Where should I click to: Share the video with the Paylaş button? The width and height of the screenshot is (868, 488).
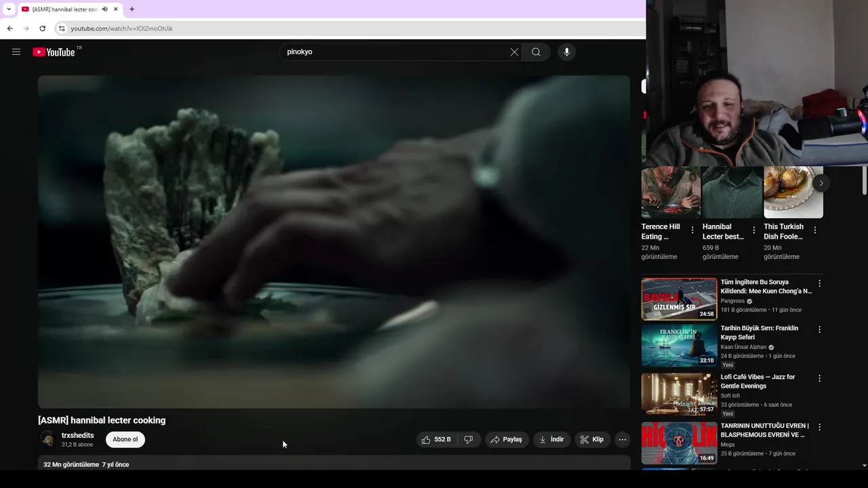(x=507, y=440)
